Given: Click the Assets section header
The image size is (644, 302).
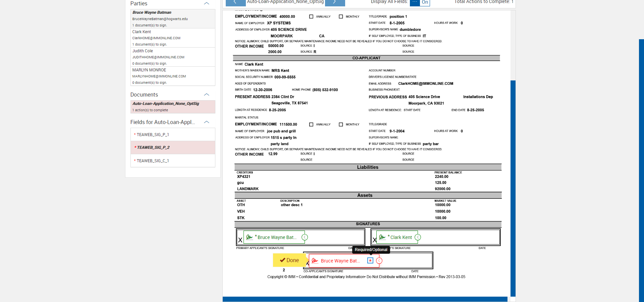Looking at the screenshot, I should click(x=368, y=195).
